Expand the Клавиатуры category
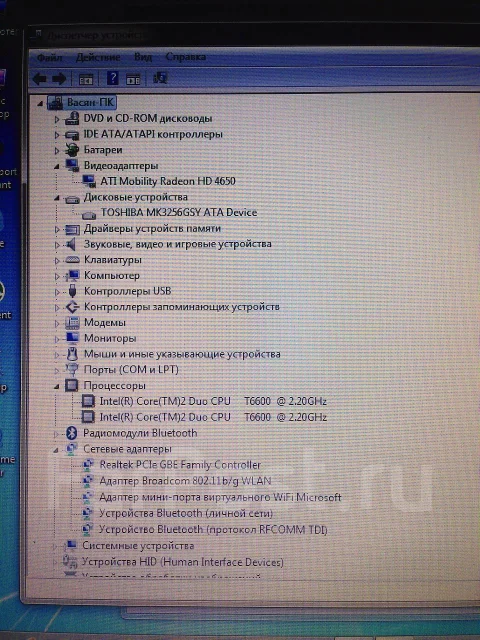Screen dimensions: 480x640 click(57, 260)
